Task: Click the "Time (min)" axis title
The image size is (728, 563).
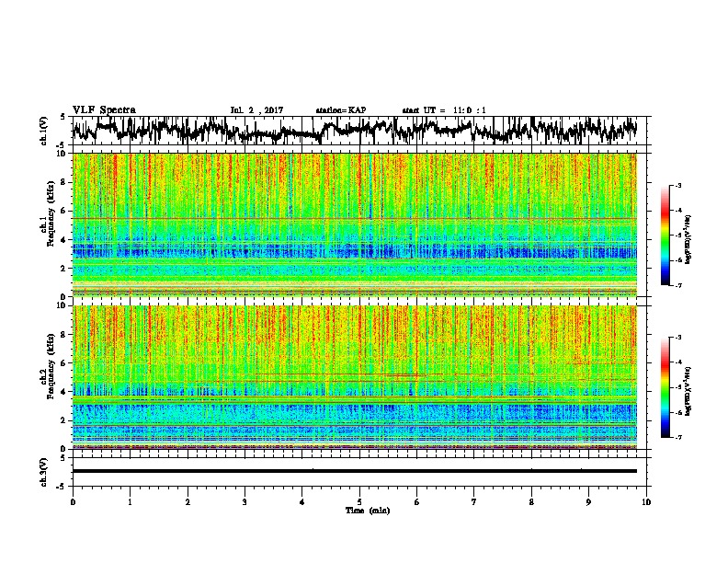Action: [368, 511]
